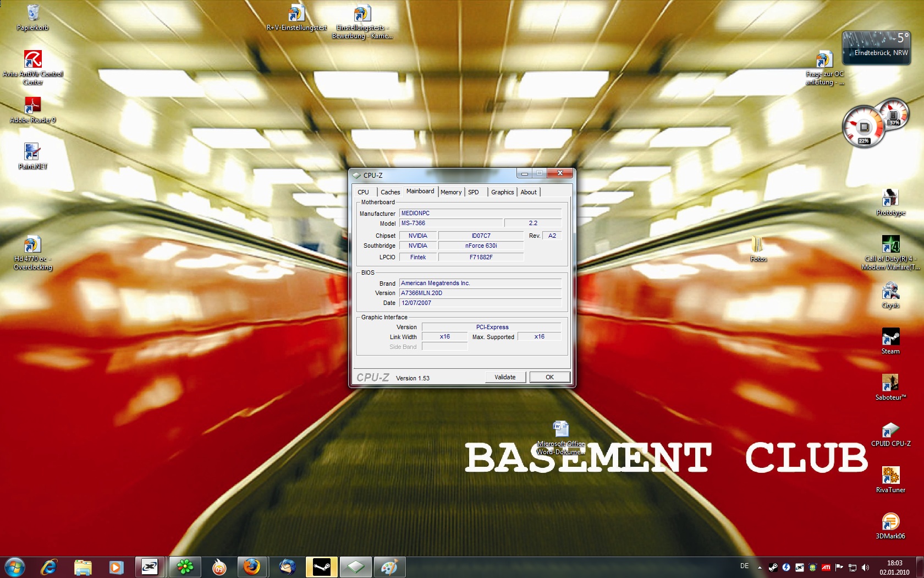Click ATI tray icon in system tray
Viewport: 924px width, 578px height.
[826, 568]
